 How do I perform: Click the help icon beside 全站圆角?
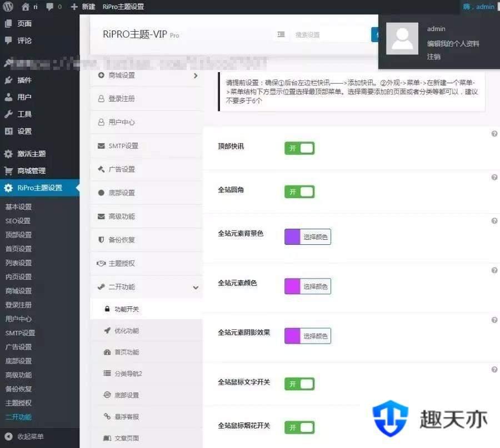click(494, 177)
